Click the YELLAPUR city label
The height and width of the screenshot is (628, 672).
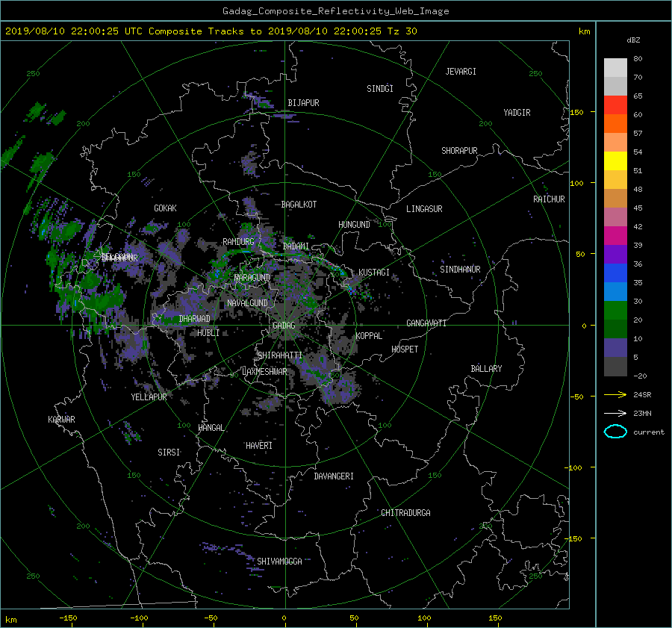pyautogui.click(x=149, y=397)
